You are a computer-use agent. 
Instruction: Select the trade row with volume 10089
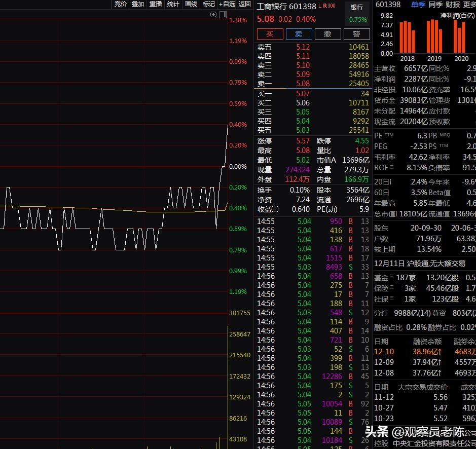[313, 422]
